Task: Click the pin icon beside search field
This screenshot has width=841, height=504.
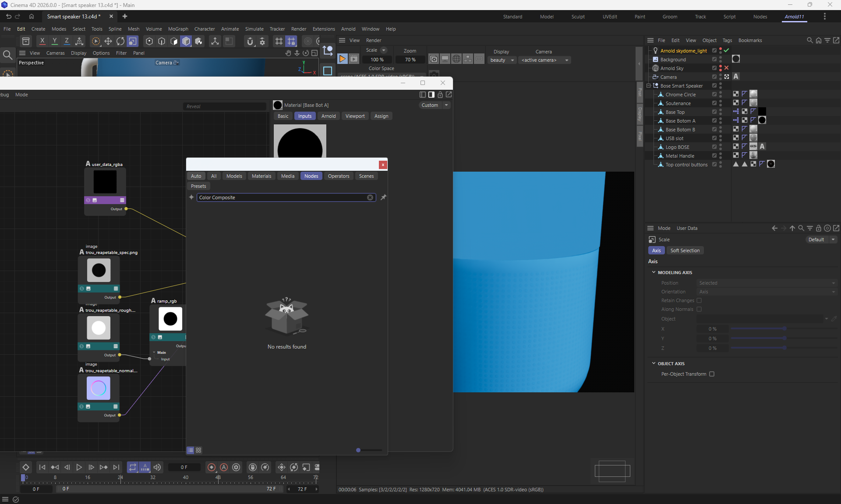Action: point(383,197)
